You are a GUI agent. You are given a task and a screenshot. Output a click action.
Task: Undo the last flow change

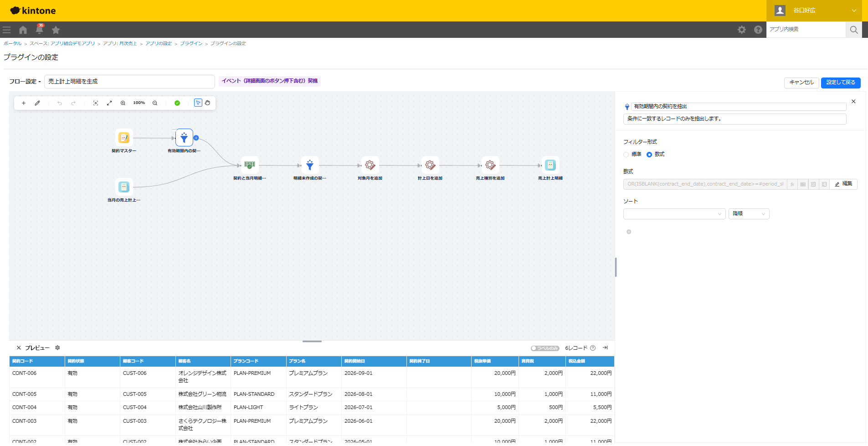[x=60, y=103]
